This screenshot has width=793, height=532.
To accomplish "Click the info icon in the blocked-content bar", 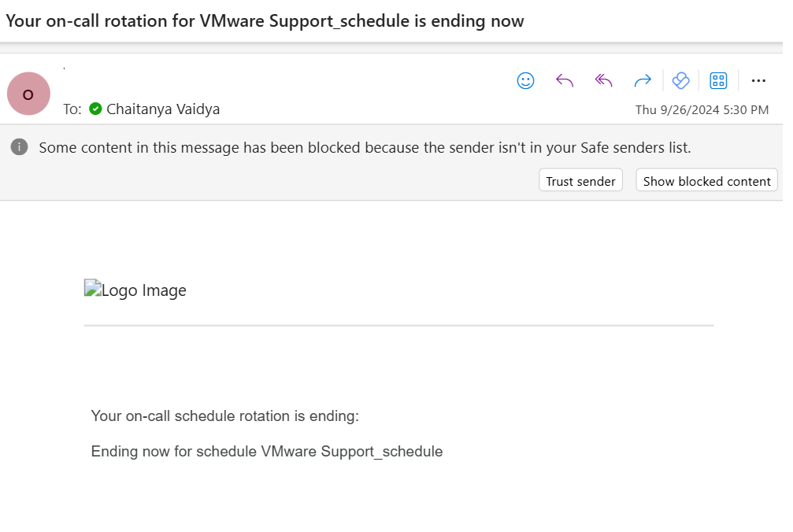I will click(x=20, y=146).
